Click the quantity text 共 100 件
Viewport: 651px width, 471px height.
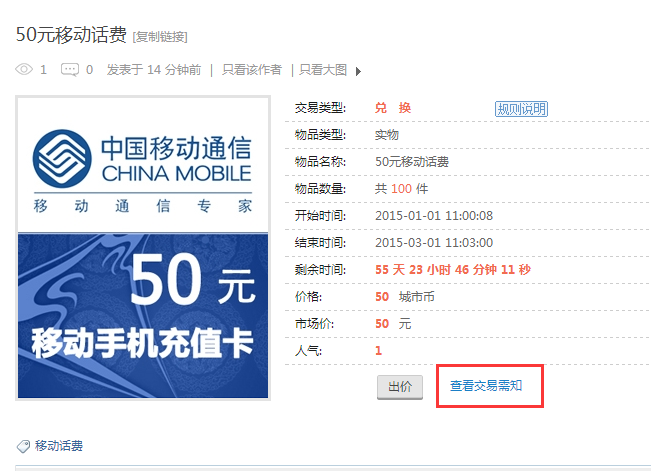pos(401,189)
